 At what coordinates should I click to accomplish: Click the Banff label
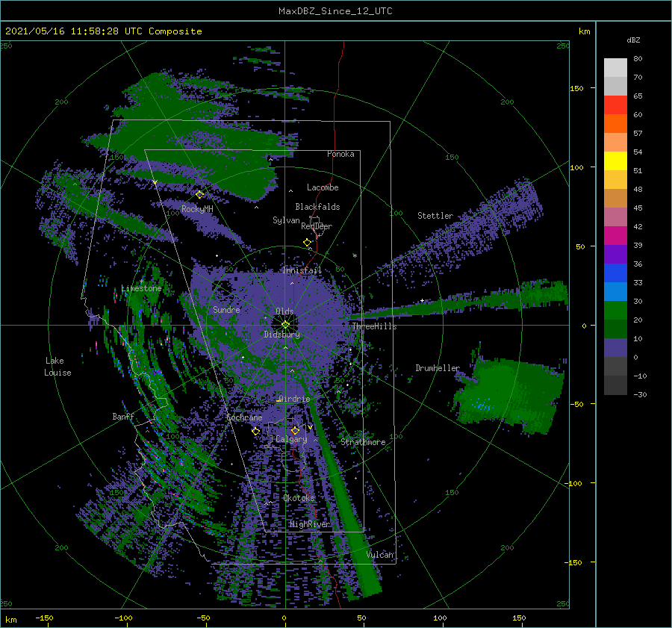click(x=123, y=417)
